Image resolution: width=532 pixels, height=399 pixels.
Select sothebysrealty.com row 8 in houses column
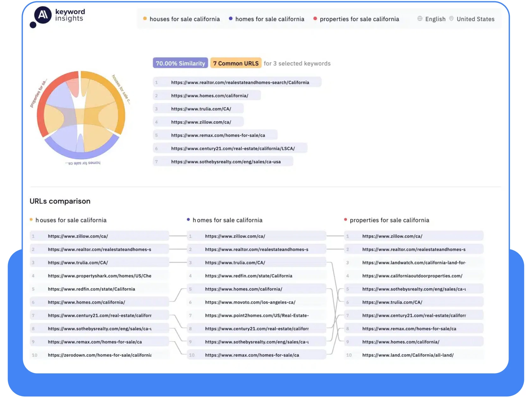(x=99, y=329)
